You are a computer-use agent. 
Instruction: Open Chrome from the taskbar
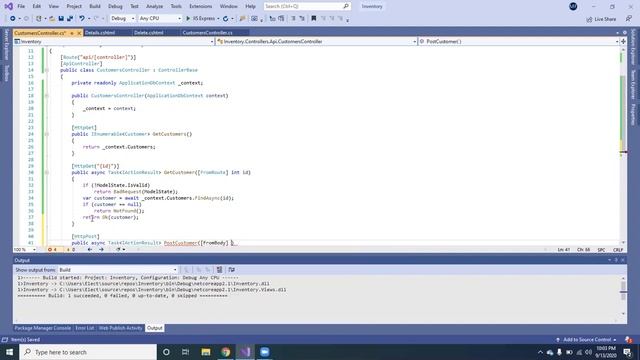pos(225,352)
